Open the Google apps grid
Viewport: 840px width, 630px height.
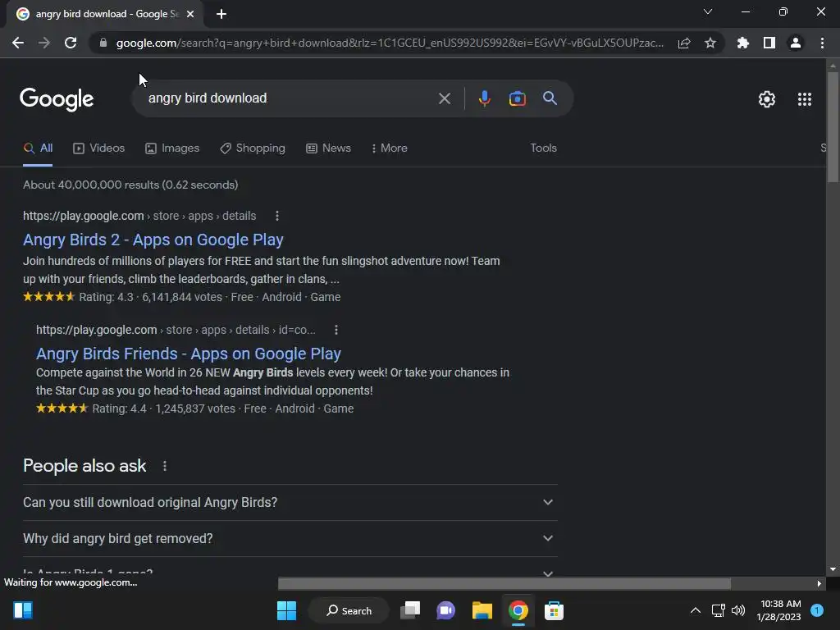coord(805,99)
